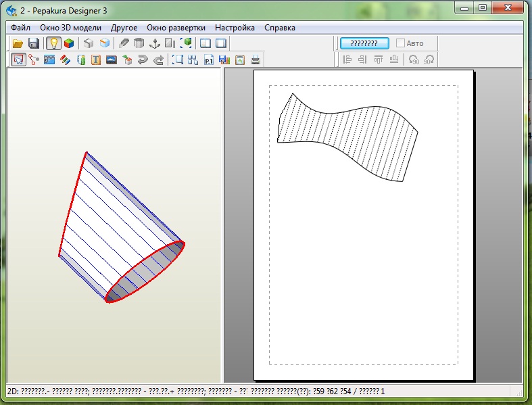Save the project with the floppy icon
Screen dimensions: 532x405
(x=34, y=43)
